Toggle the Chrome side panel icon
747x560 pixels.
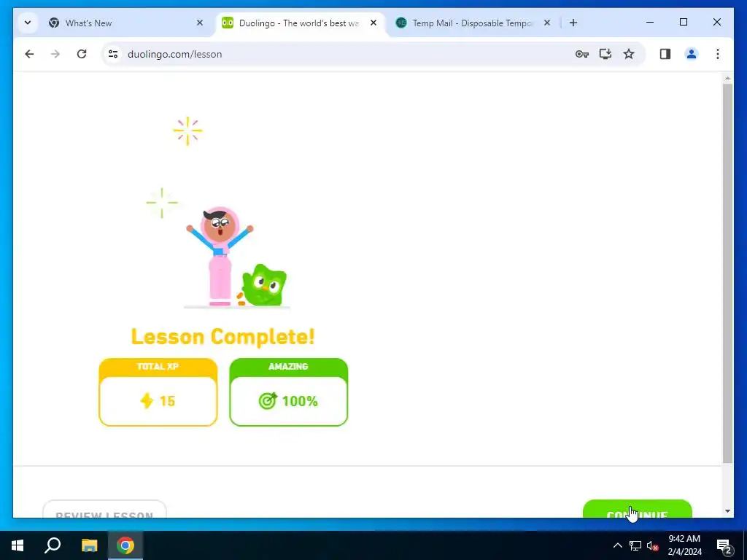click(x=665, y=54)
